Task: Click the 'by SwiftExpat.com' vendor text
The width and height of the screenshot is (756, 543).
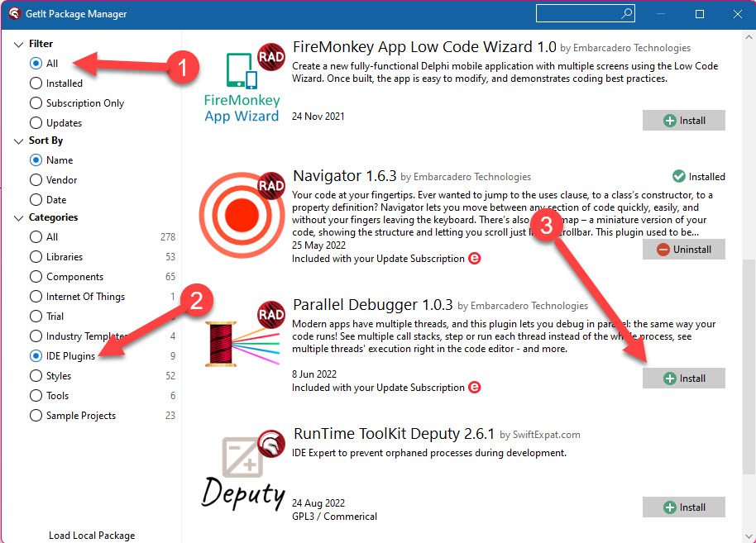Action: 540,435
